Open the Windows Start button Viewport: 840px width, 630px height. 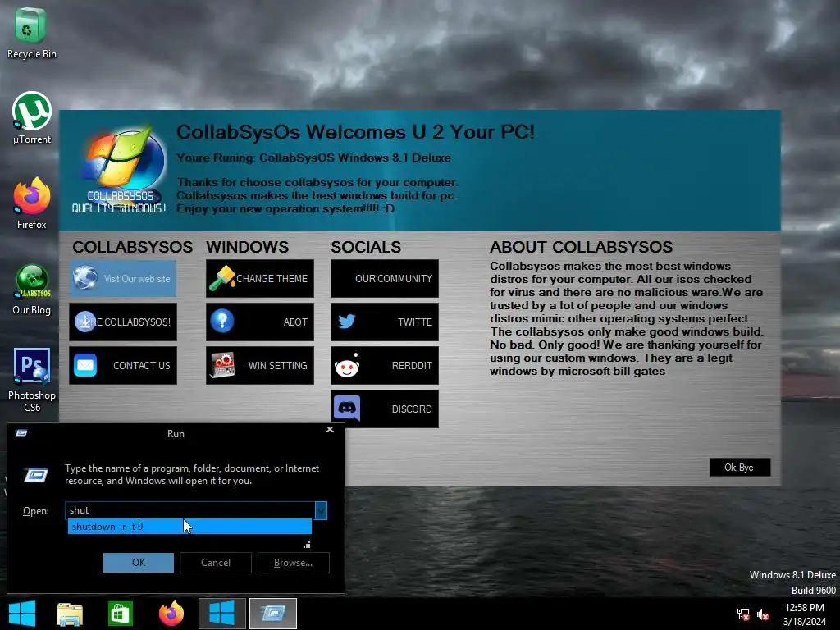pos(22,614)
